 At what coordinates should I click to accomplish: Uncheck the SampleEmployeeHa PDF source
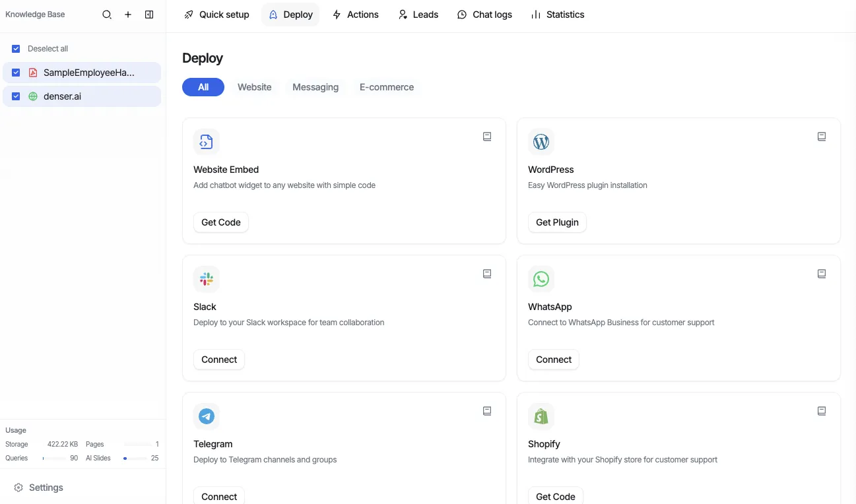[15, 72]
